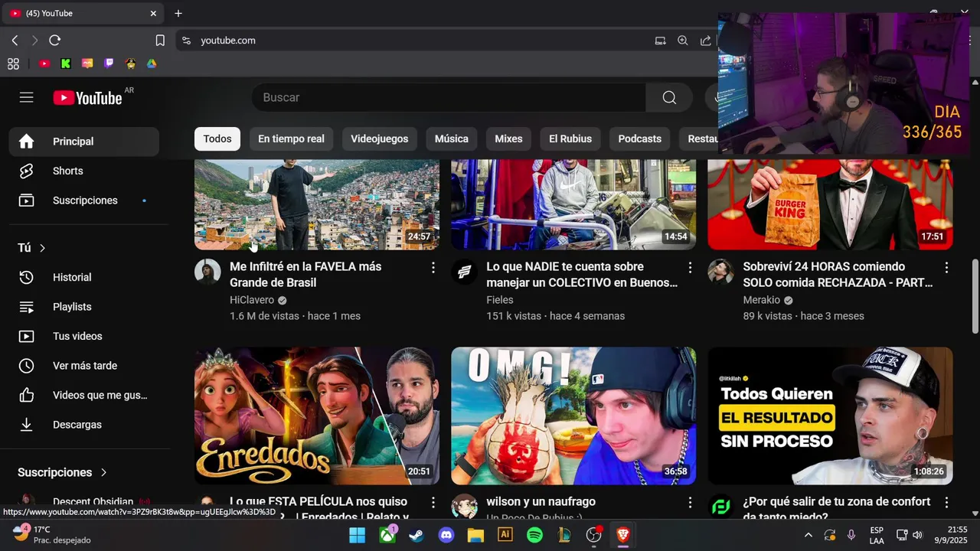Expand the Tú section
The image size is (980, 551).
tap(32, 248)
